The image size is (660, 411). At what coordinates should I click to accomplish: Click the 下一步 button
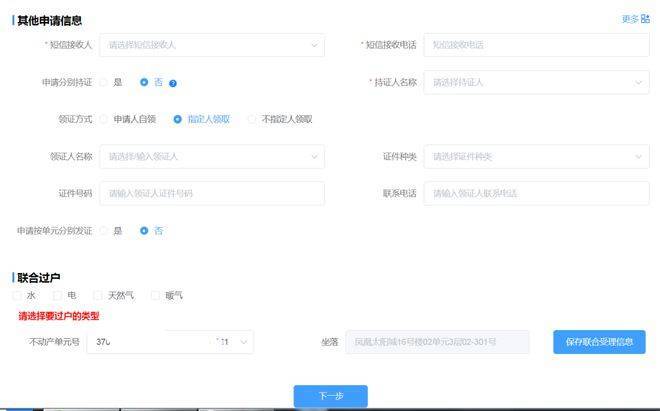(x=330, y=396)
